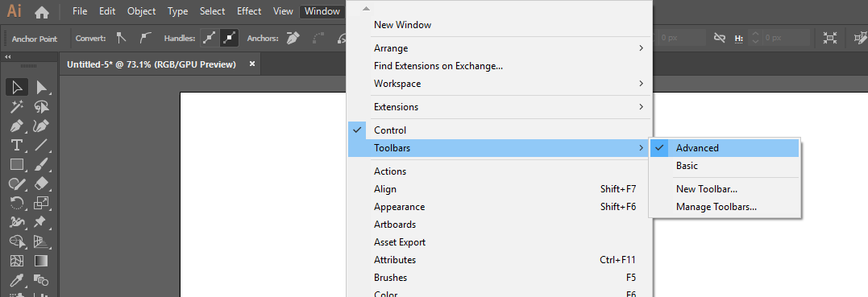The width and height of the screenshot is (868, 297).
Task: Activate the Puppet Warp pin tool
Action: (x=42, y=222)
